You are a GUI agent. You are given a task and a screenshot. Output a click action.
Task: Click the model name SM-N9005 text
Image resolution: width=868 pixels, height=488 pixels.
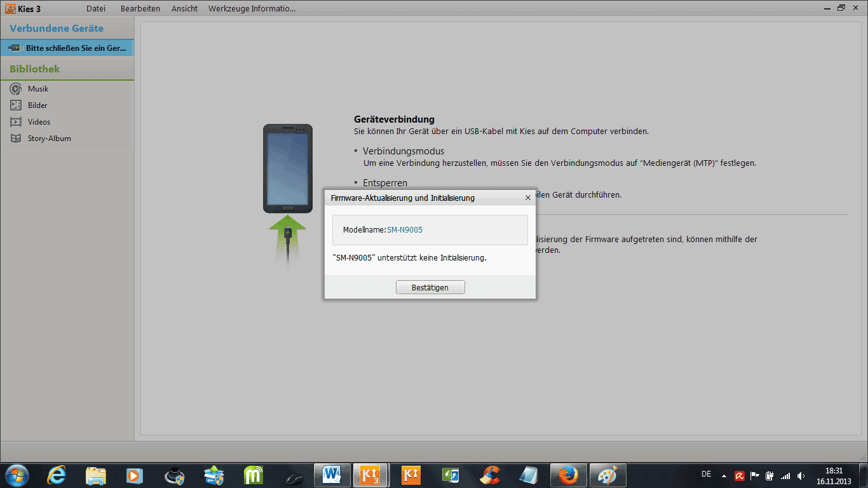405,229
